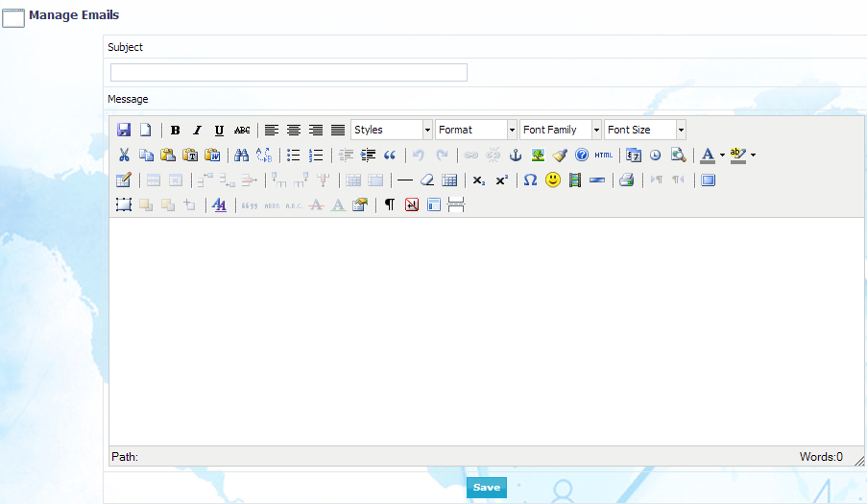Click the blockquote toolbar button
Viewport: 867px width, 504px height.
pos(390,155)
